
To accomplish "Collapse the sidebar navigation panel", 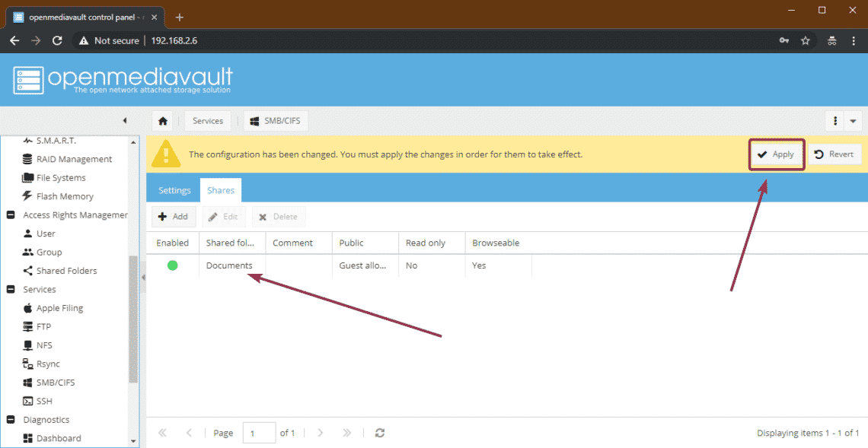I will pos(125,121).
